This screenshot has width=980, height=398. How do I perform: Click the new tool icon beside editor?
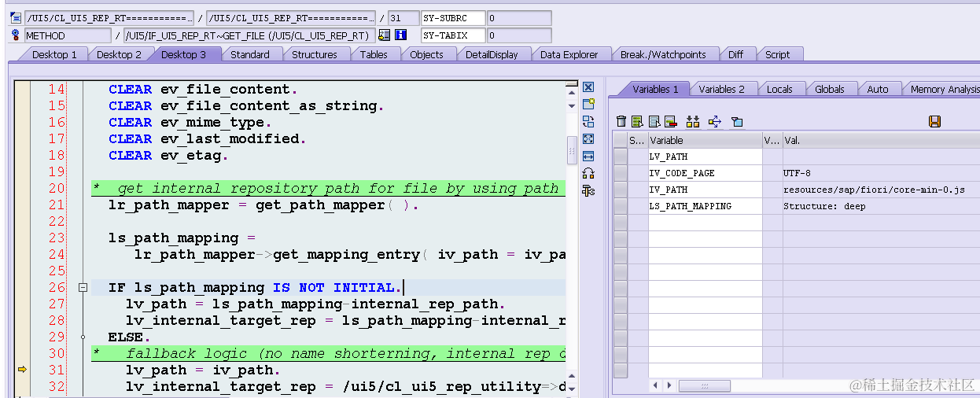[588, 104]
